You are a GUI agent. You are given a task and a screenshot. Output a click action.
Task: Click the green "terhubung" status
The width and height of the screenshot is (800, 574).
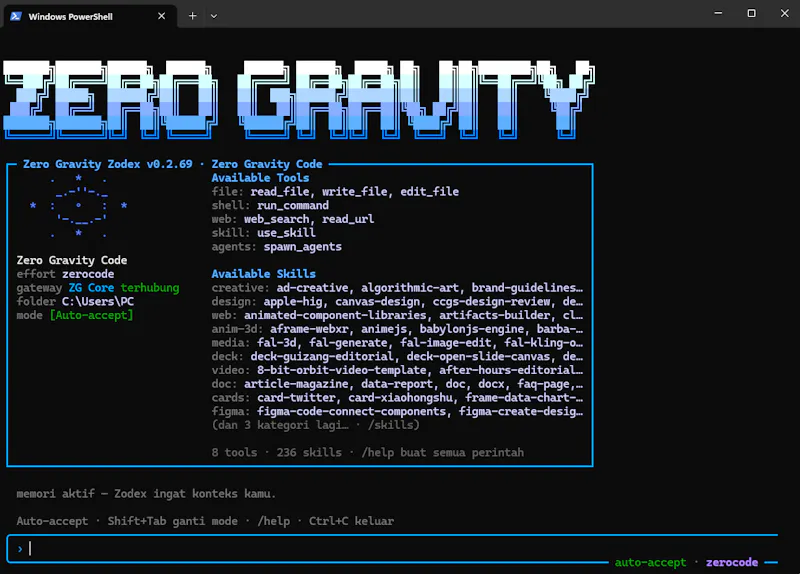150,288
